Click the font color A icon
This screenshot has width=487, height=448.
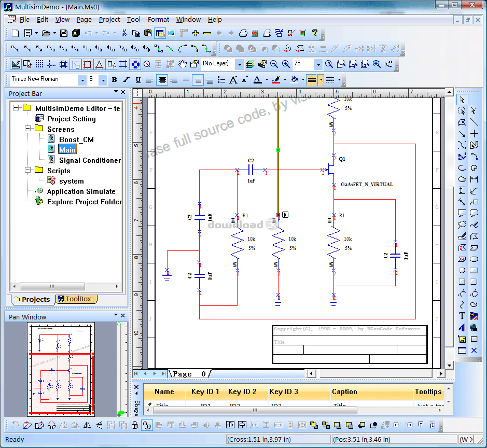pyautogui.click(x=257, y=80)
